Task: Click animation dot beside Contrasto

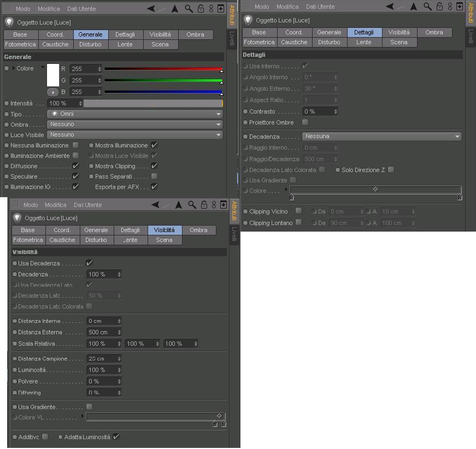Action: pyautogui.click(x=245, y=111)
